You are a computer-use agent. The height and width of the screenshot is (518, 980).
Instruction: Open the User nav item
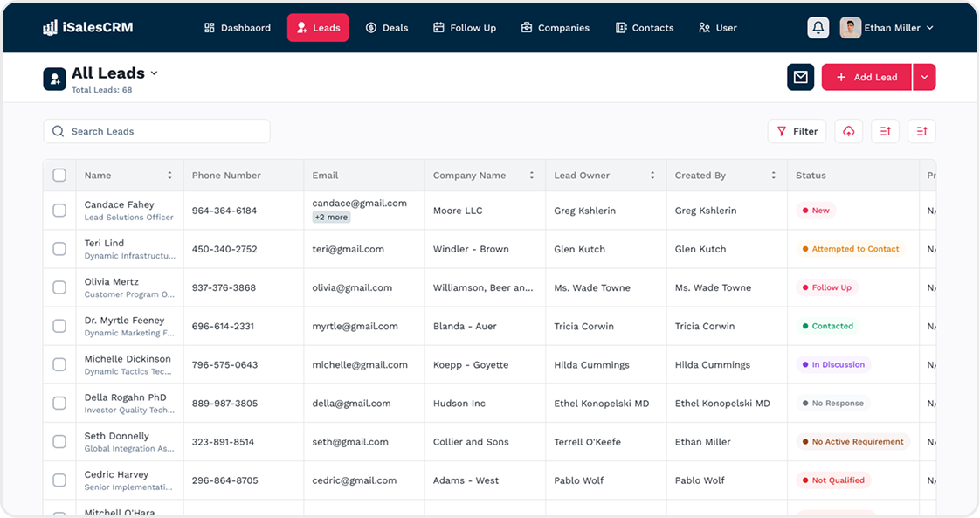[717, 27]
